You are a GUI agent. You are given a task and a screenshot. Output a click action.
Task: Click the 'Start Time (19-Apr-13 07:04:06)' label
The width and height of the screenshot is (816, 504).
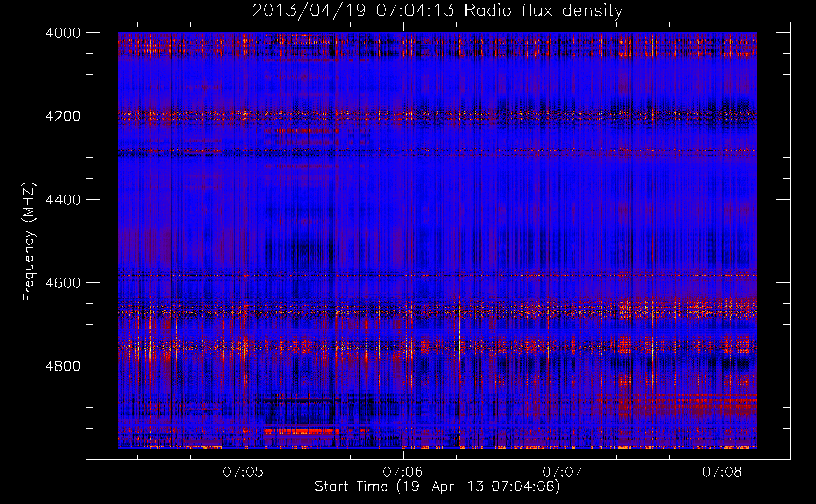[x=437, y=486]
